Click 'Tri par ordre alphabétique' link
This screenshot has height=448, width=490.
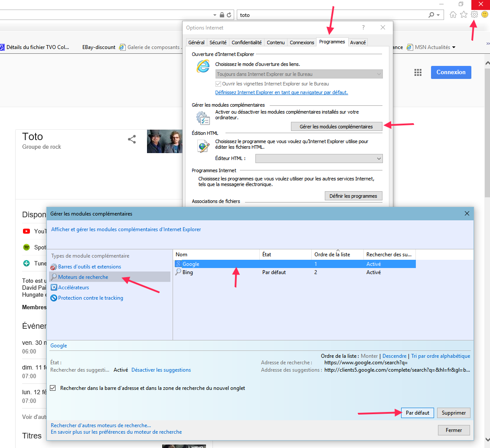pyautogui.click(x=441, y=356)
